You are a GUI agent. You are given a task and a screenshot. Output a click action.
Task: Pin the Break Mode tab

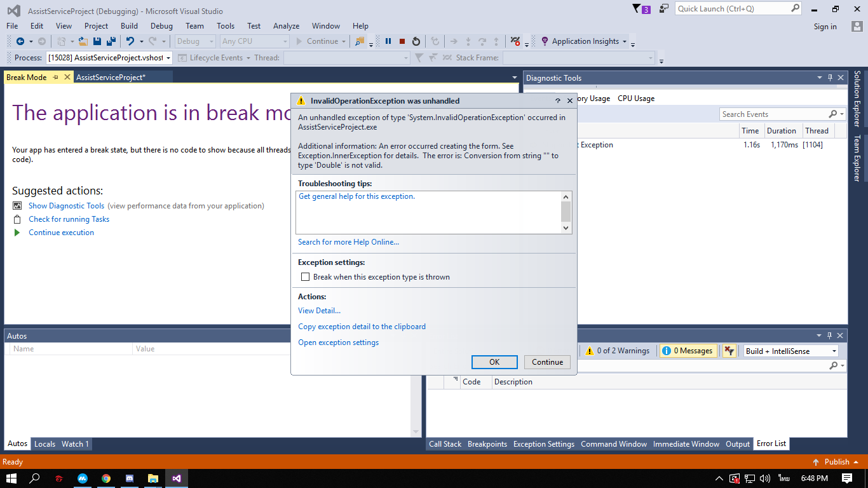56,78
